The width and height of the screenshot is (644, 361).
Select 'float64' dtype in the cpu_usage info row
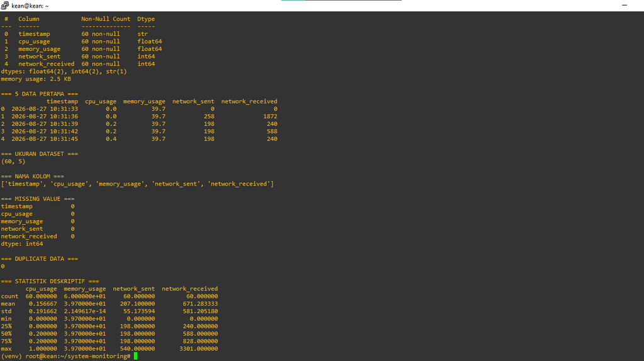(x=150, y=42)
